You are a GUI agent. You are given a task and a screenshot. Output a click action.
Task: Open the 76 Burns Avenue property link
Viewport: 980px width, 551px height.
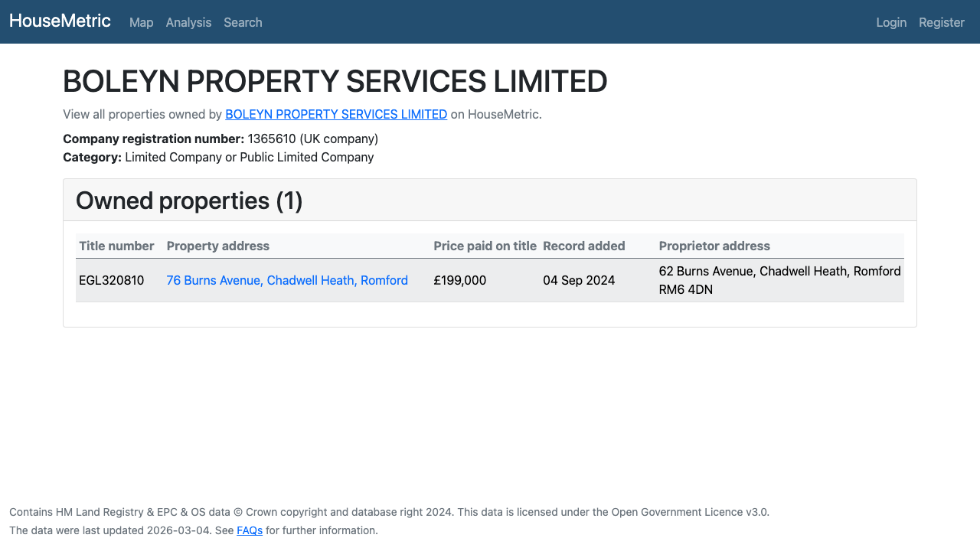287,280
